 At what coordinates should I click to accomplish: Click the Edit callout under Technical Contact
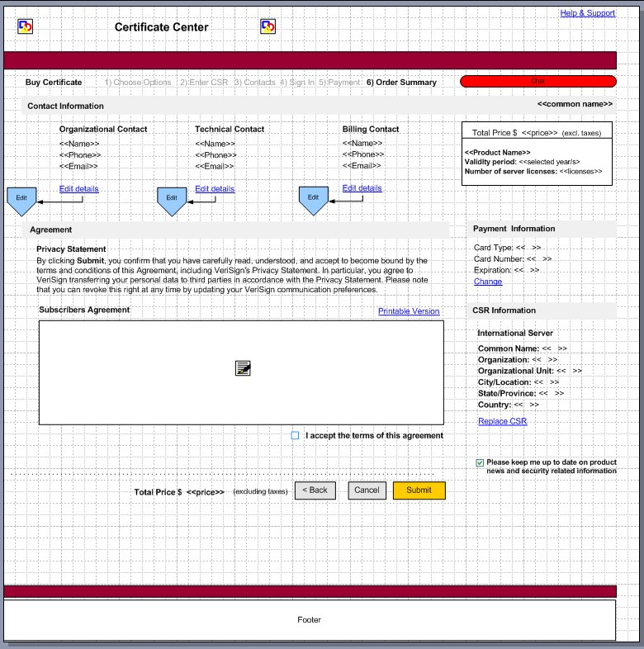click(x=172, y=199)
